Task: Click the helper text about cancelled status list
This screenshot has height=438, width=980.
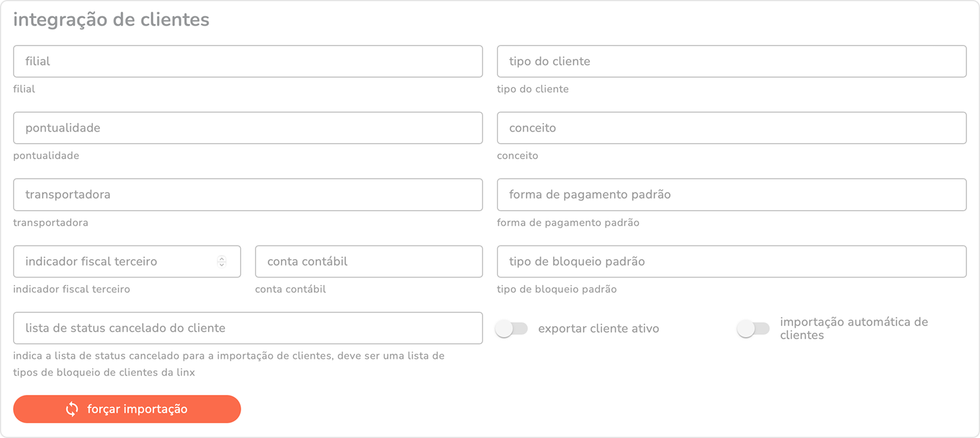Action: (228, 364)
